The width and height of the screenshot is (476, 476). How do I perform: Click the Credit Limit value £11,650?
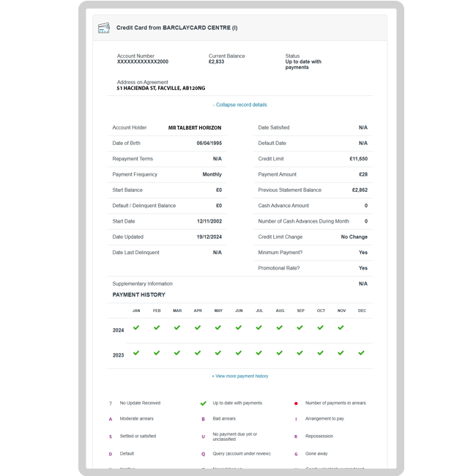coord(358,159)
